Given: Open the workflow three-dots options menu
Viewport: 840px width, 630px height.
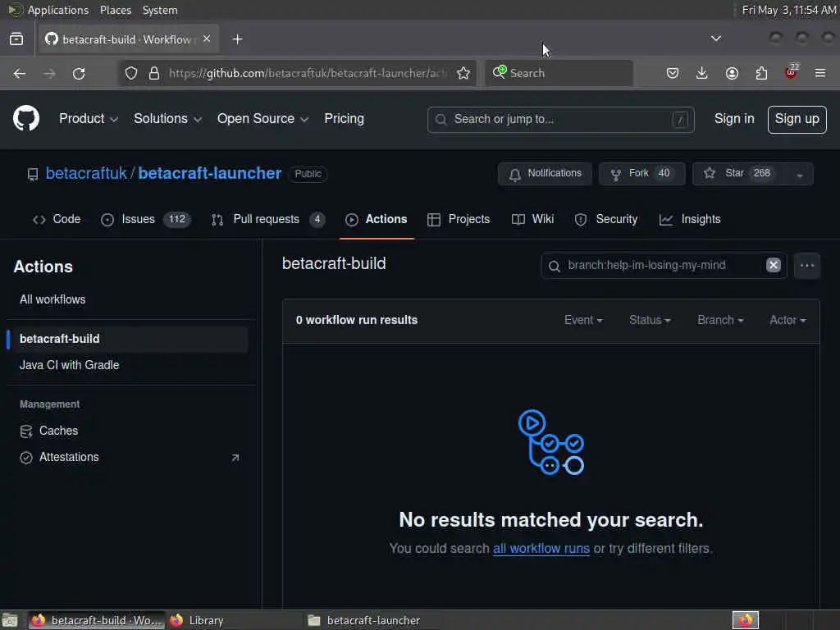Looking at the screenshot, I should click(x=807, y=266).
